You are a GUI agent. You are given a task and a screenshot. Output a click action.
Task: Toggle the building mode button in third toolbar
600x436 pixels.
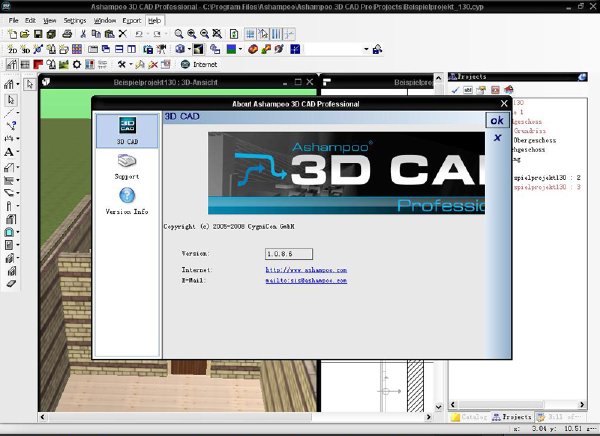[12, 64]
